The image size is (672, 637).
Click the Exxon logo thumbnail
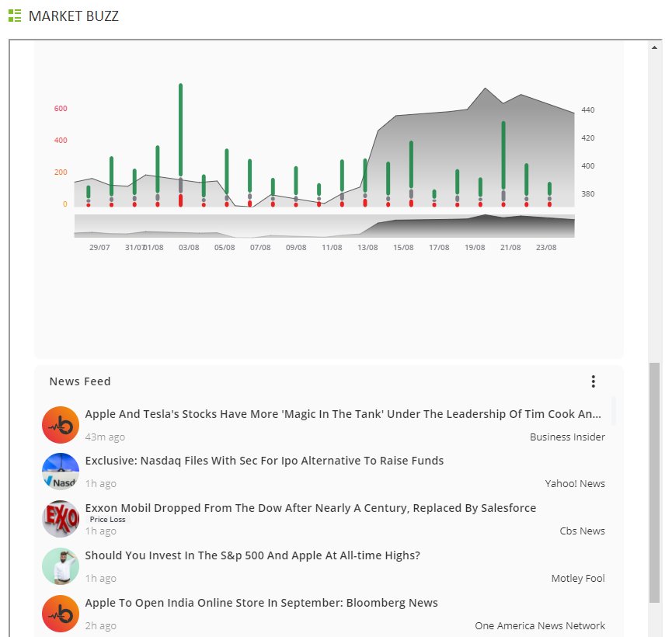click(x=61, y=519)
